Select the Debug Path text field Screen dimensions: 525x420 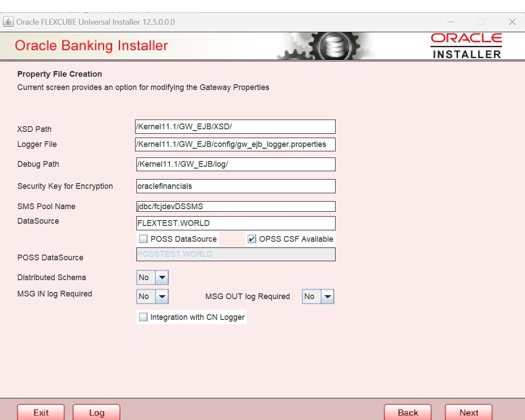[x=236, y=164]
